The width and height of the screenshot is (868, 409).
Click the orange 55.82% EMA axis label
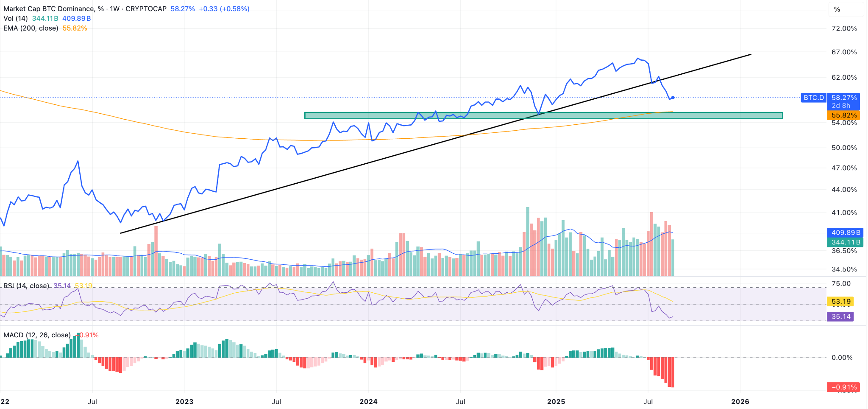point(844,115)
